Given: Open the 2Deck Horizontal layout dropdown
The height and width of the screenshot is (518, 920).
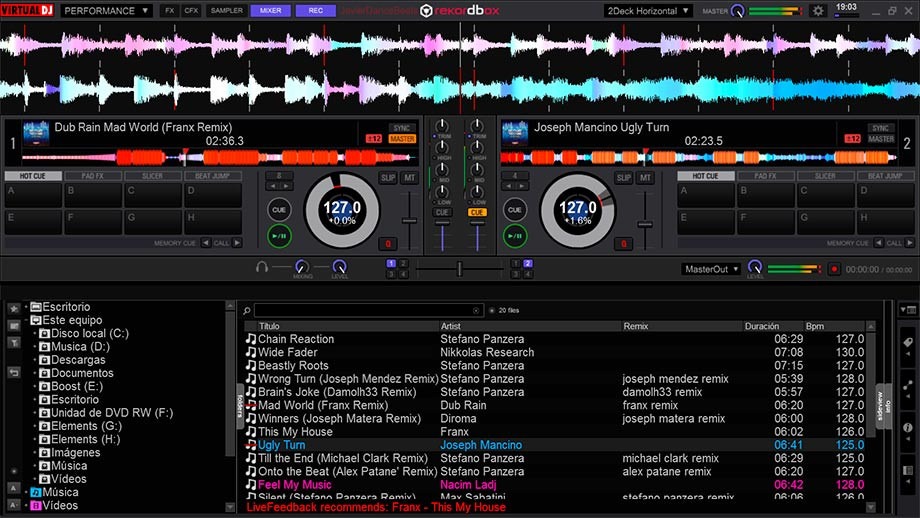Looking at the screenshot, I should coord(648,11).
